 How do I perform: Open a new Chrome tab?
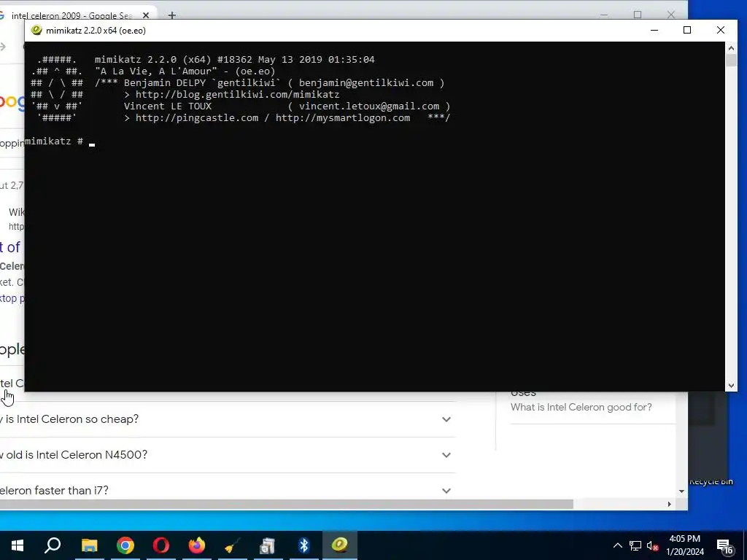tap(172, 15)
